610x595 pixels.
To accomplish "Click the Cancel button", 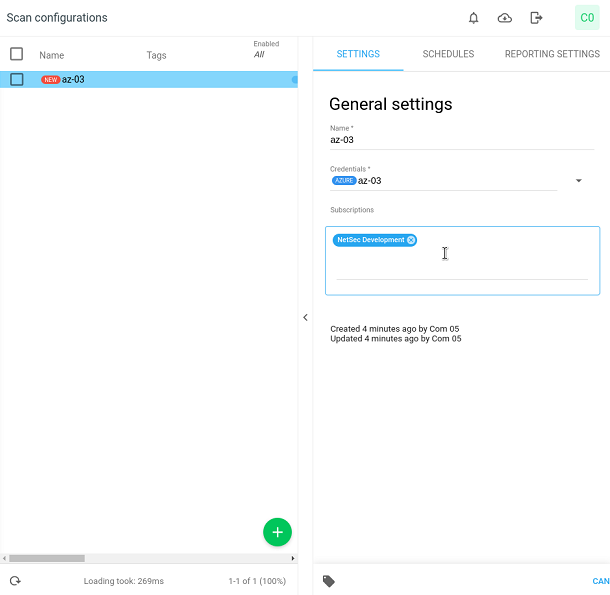I will [600, 581].
